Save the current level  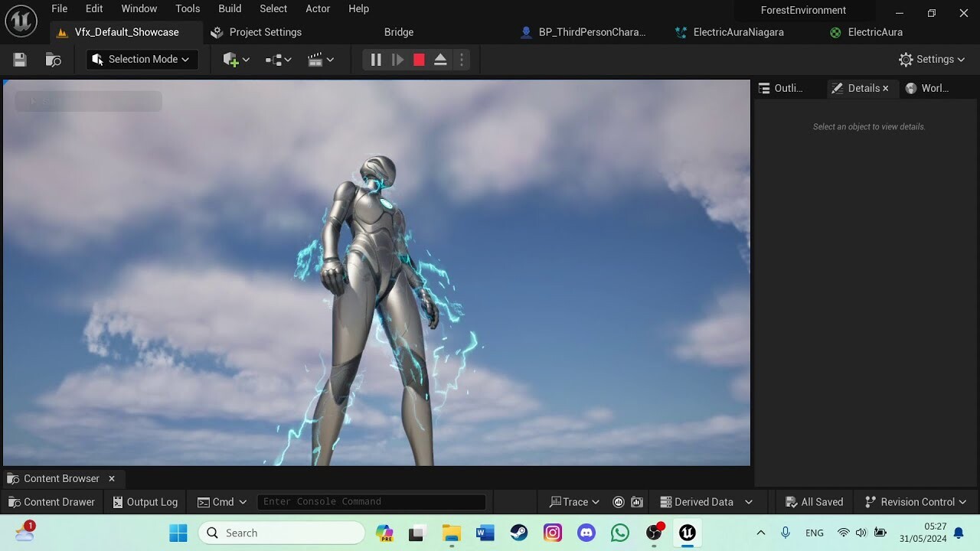[x=19, y=59]
